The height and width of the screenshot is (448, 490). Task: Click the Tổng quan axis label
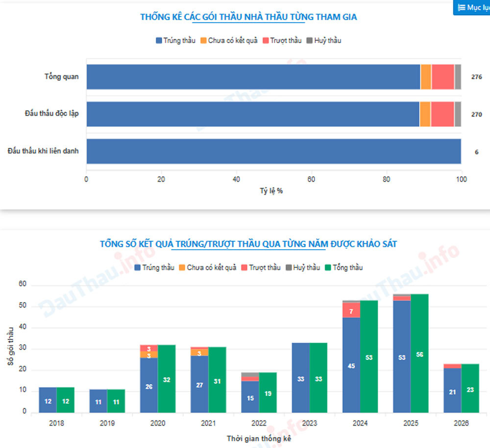[x=62, y=76]
